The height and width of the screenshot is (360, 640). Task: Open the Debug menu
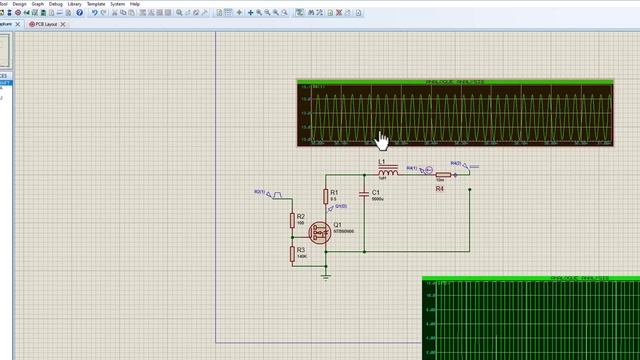[x=56, y=4]
